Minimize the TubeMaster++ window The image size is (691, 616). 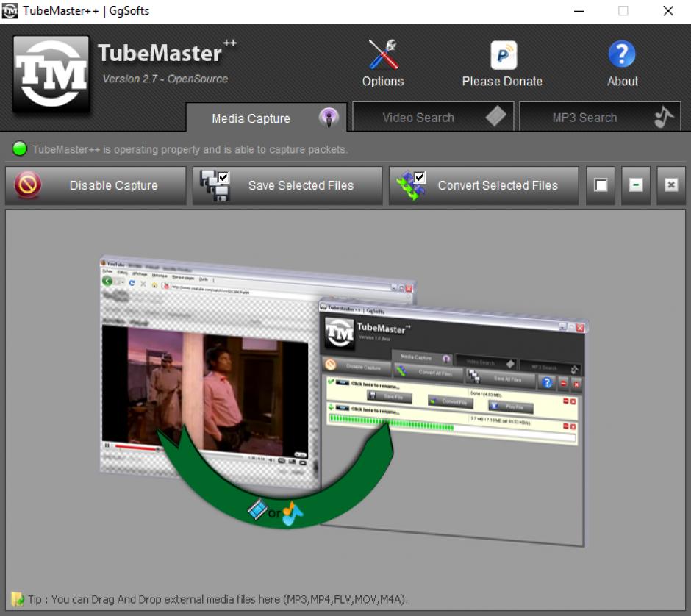(579, 11)
